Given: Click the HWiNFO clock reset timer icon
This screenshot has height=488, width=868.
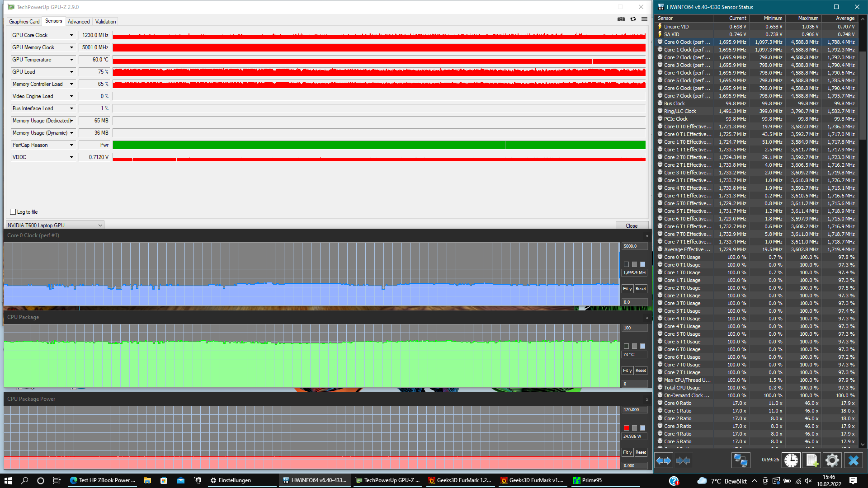Looking at the screenshot, I should click(791, 460).
